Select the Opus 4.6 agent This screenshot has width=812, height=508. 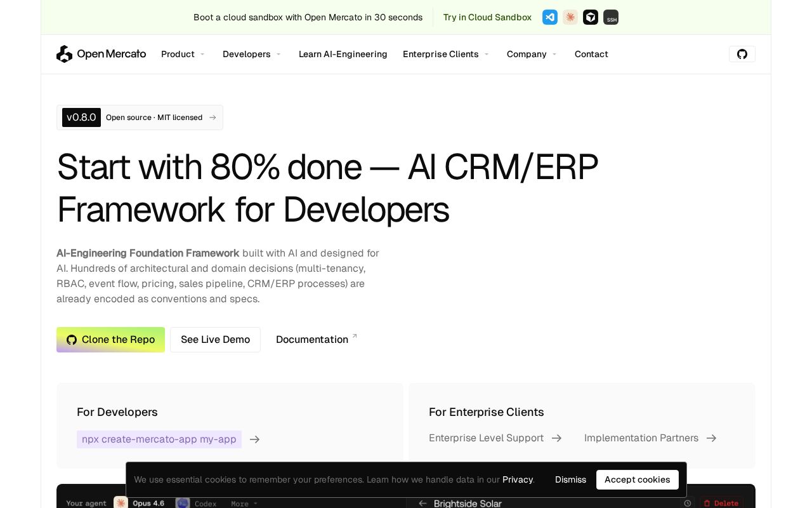140,504
